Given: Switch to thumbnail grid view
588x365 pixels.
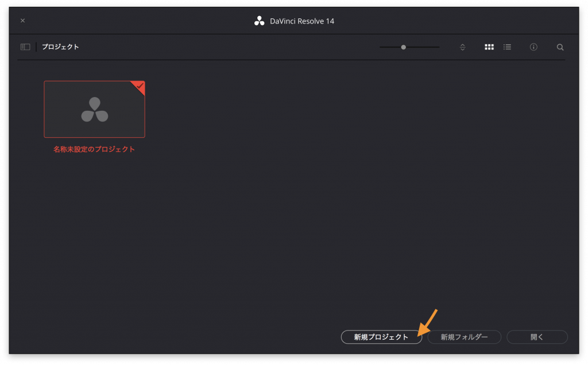Looking at the screenshot, I should [x=489, y=47].
